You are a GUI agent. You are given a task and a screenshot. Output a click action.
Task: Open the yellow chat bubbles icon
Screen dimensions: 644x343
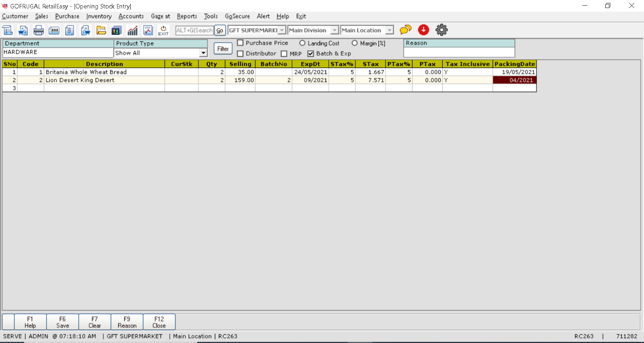pos(406,30)
